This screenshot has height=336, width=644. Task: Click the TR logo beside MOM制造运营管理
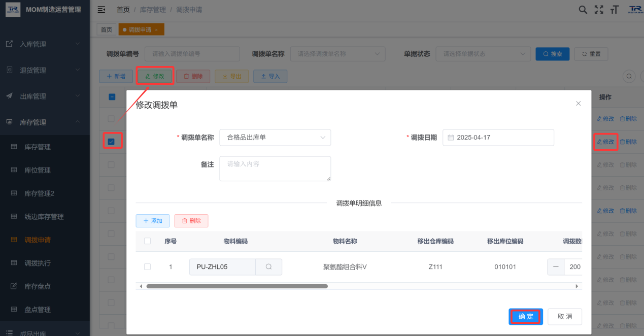click(13, 10)
